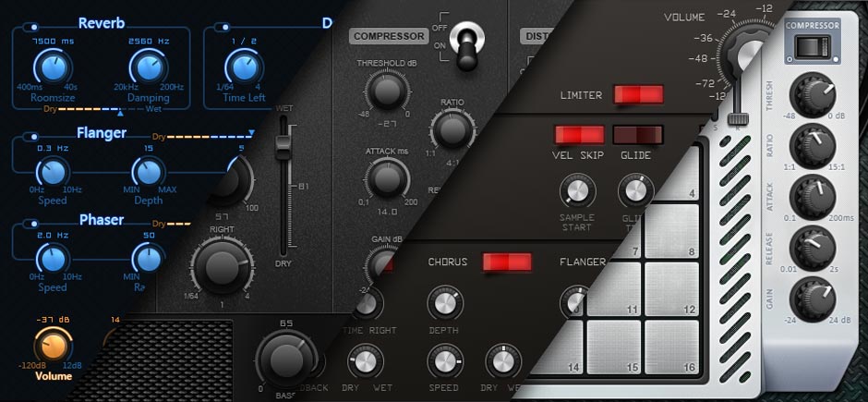Click the Reverb Dry/Wet marker
The width and height of the screenshot is (868, 402).
(120, 113)
